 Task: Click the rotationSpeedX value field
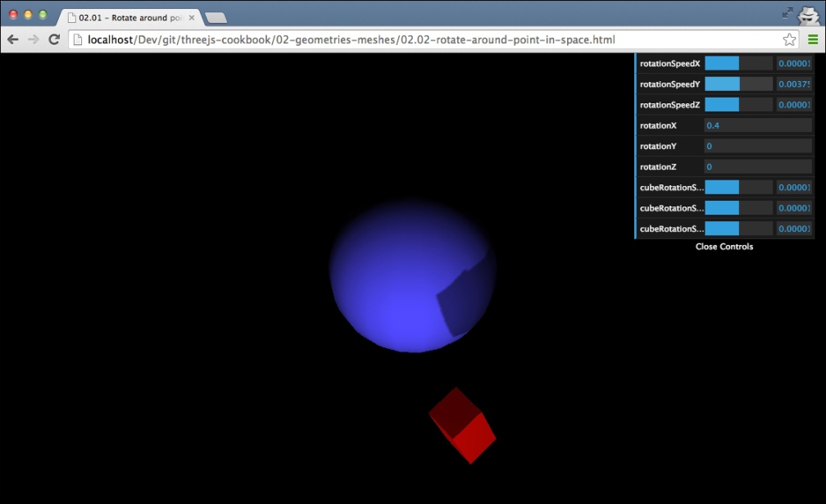tap(794, 64)
